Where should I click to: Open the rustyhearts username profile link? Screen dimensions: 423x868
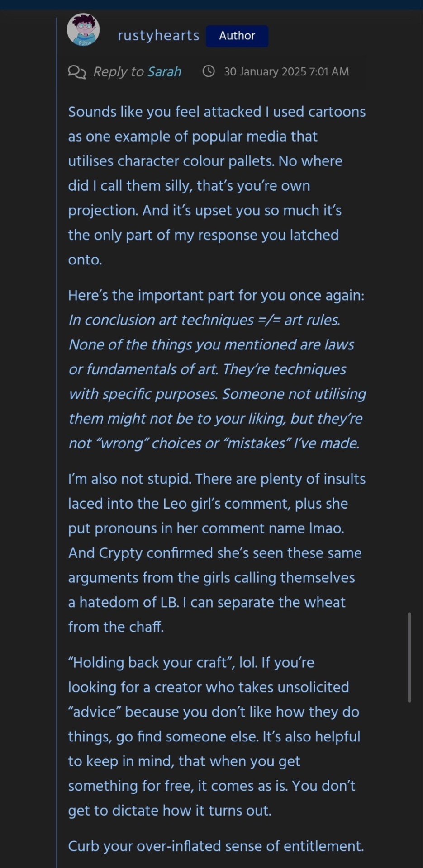pos(158,36)
